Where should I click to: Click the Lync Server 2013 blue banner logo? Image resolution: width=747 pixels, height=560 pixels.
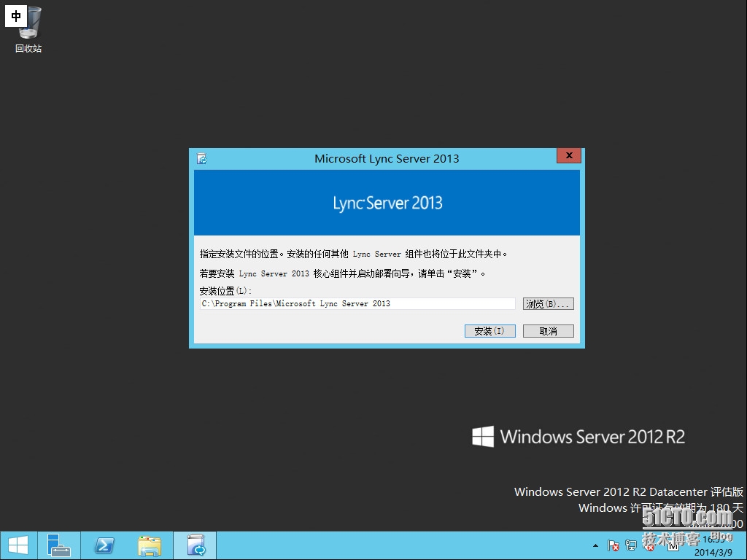click(x=387, y=203)
